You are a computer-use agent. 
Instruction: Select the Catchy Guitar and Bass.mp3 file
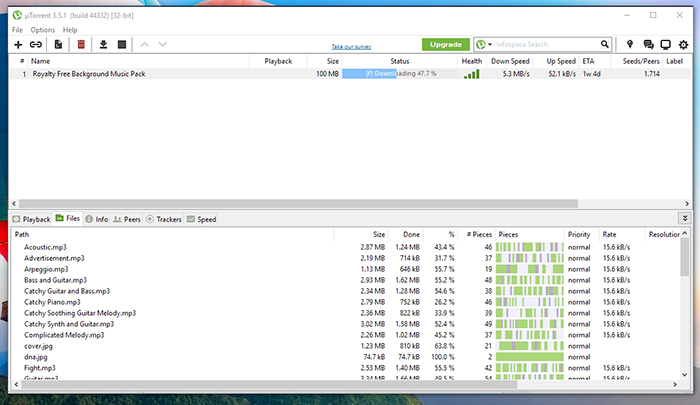(346, 291)
